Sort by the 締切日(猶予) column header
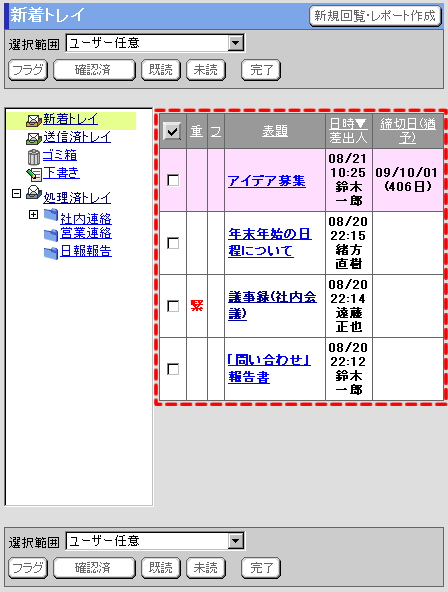 click(x=408, y=130)
